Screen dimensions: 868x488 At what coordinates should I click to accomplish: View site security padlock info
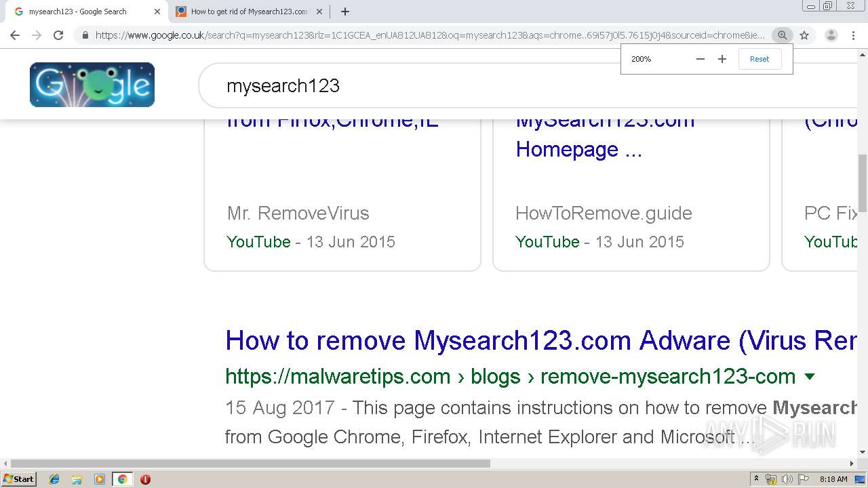(85, 35)
